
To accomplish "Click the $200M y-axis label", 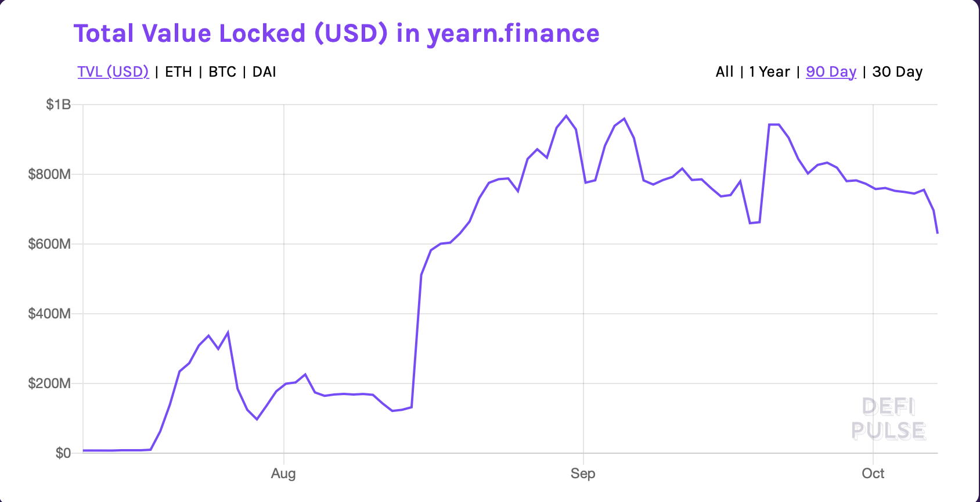I will (x=49, y=383).
